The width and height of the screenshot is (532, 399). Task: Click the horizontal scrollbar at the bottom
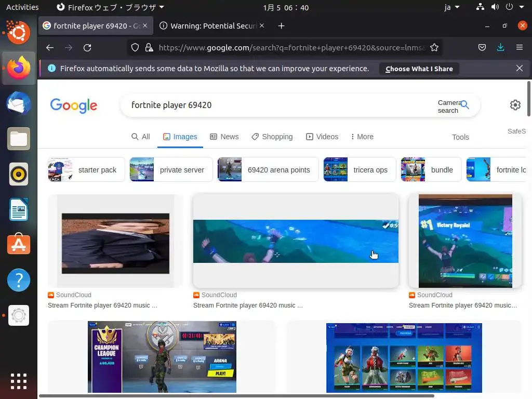point(236,395)
